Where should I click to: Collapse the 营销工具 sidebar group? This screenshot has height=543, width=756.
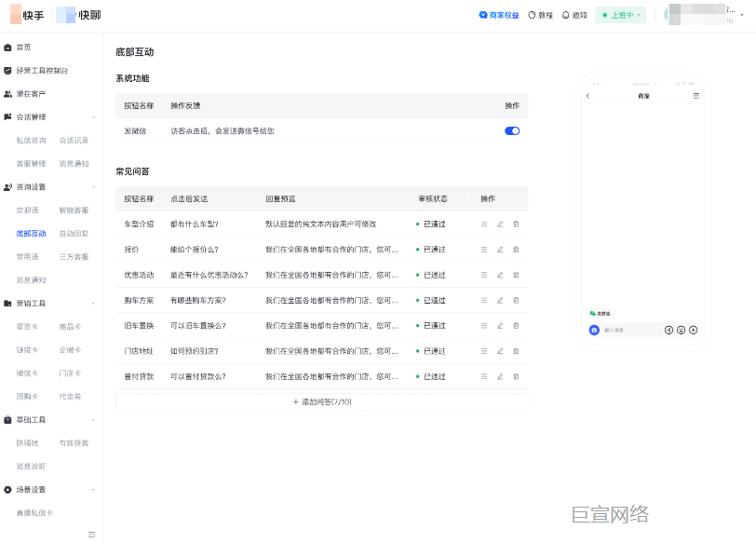point(93,304)
